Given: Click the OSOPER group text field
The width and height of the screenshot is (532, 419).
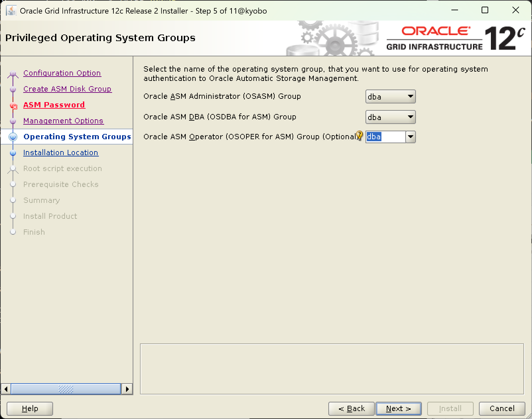Looking at the screenshot, I should [385, 137].
